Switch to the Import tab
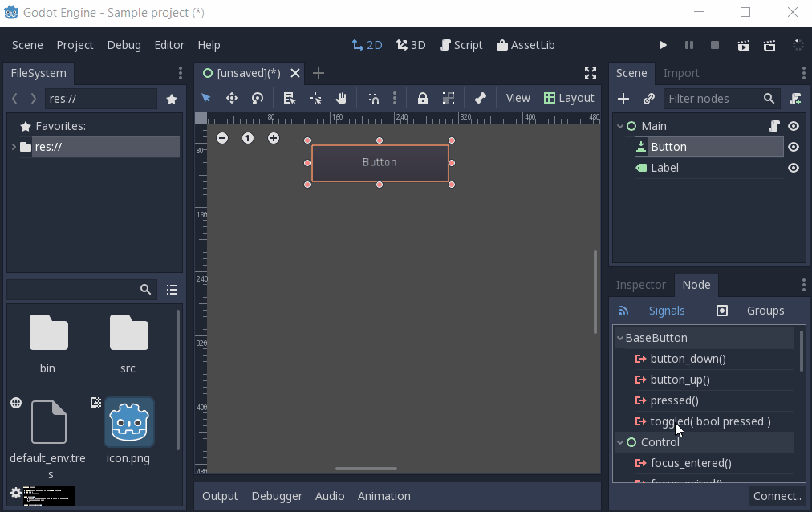Screen dimensions: 812x512 tap(681, 73)
